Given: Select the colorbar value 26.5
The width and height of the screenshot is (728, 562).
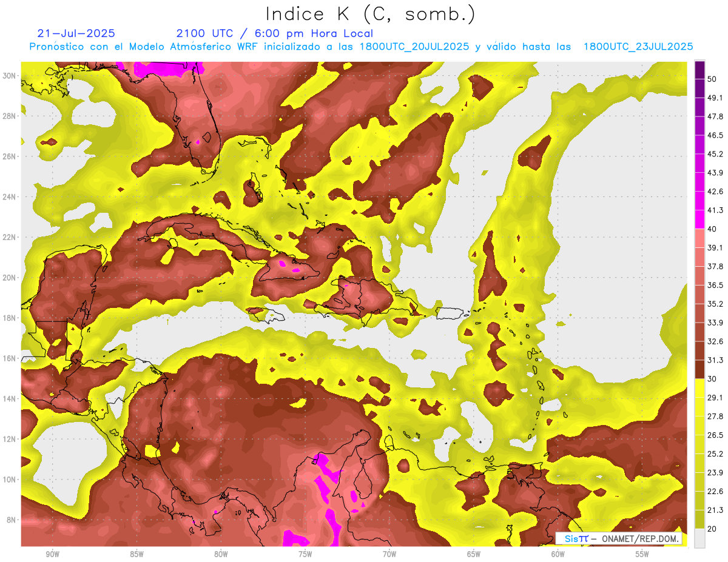Looking at the screenshot, I should click(x=715, y=435).
